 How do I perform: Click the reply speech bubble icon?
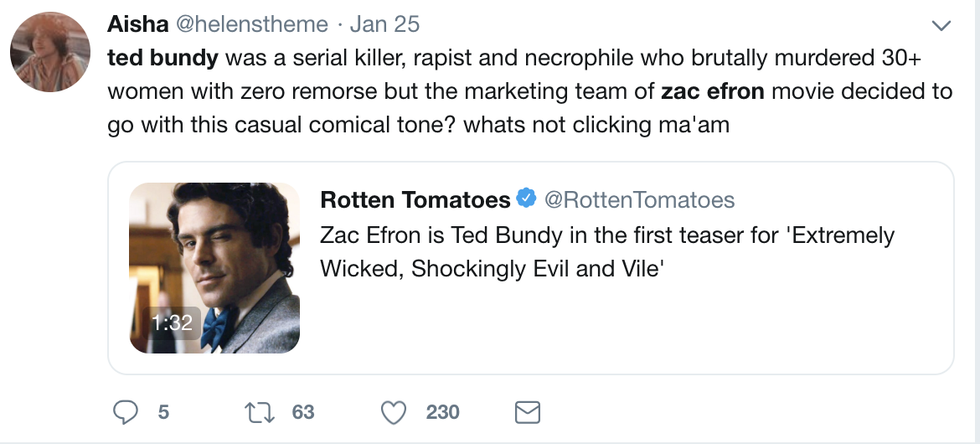click(125, 412)
